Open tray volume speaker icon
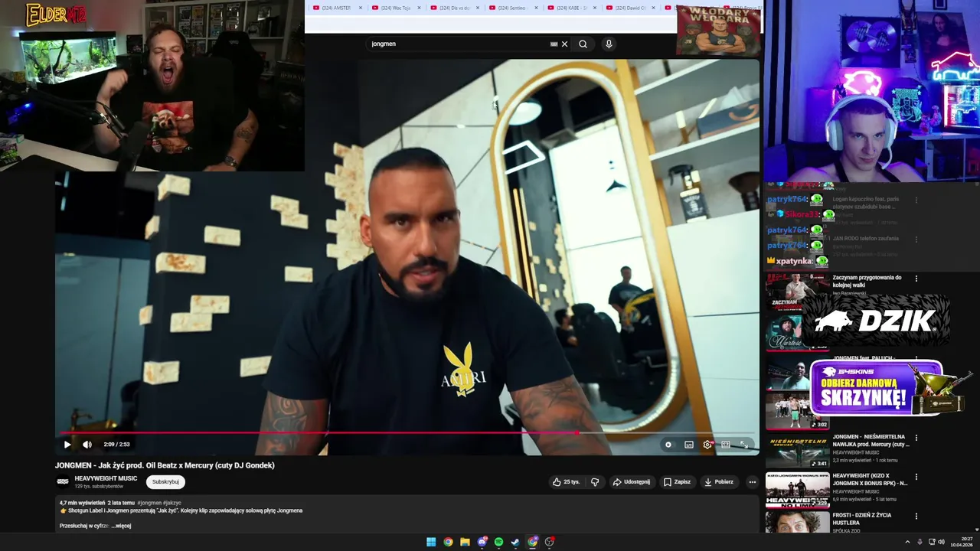 942,542
